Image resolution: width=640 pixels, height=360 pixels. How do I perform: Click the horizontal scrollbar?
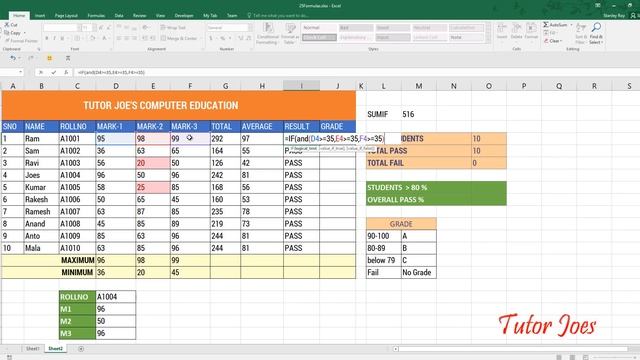512,349
